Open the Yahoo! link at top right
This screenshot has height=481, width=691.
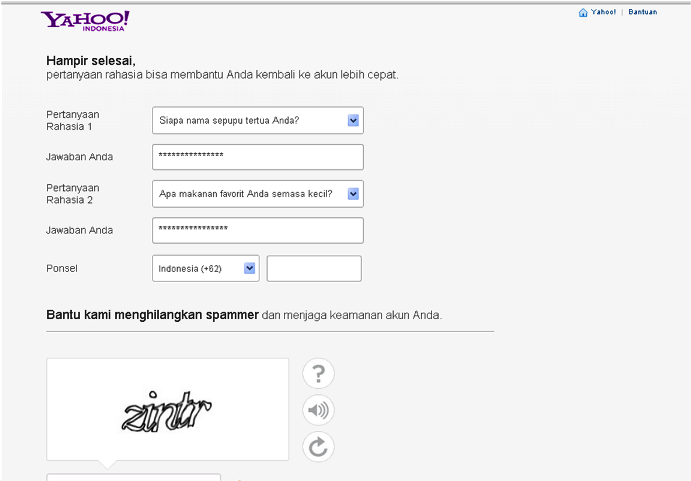tap(603, 12)
